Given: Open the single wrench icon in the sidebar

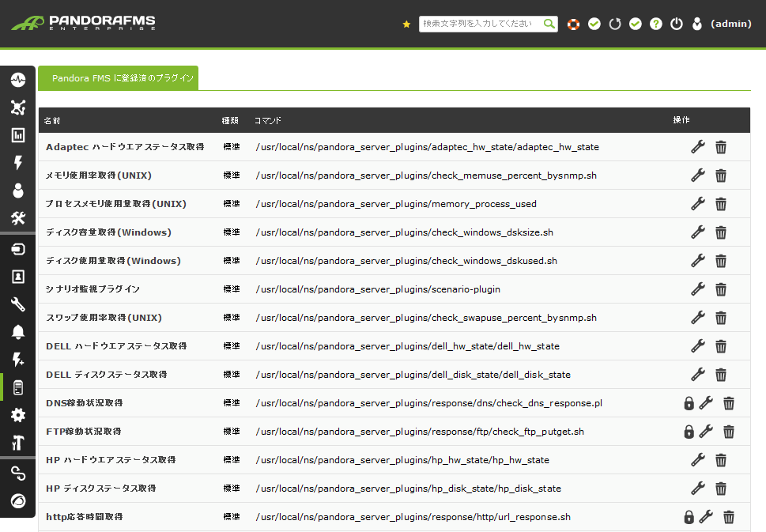Looking at the screenshot, I should point(18,304).
